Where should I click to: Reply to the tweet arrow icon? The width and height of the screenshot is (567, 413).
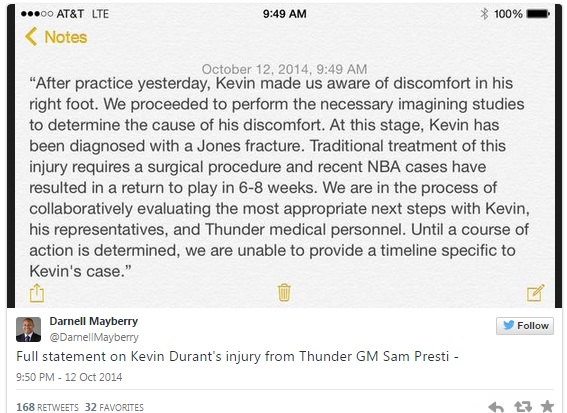point(496,407)
